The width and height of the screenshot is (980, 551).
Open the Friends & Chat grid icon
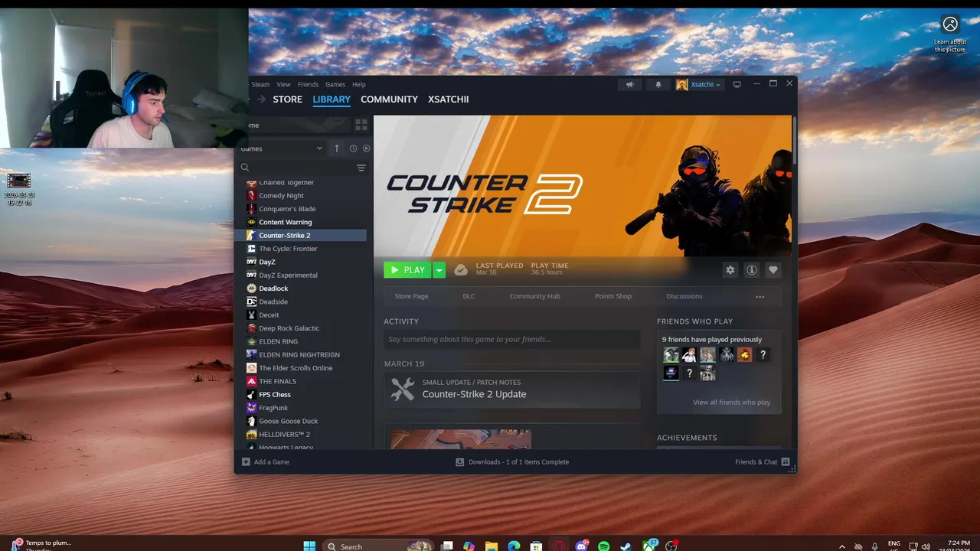tap(786, 462)
